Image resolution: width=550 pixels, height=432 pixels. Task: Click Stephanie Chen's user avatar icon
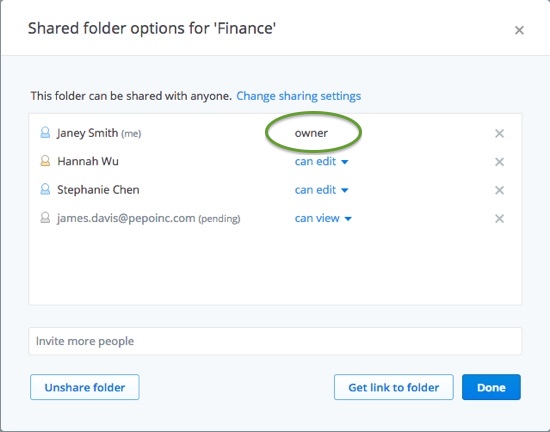click(x=45, y=190)
